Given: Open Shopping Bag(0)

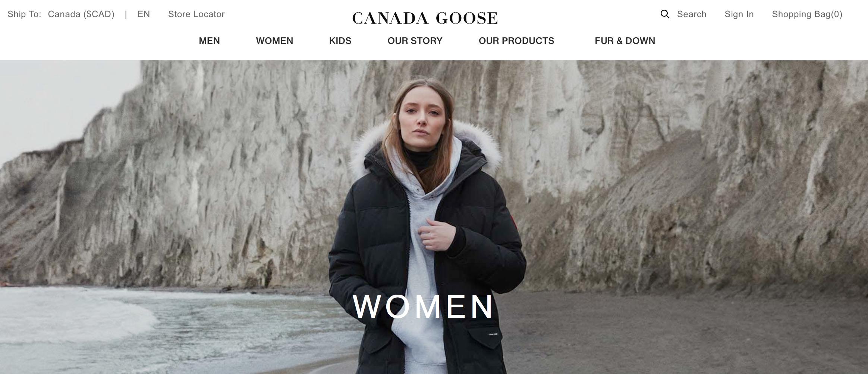Looking at the screenshot, I should tap(807, 14).
